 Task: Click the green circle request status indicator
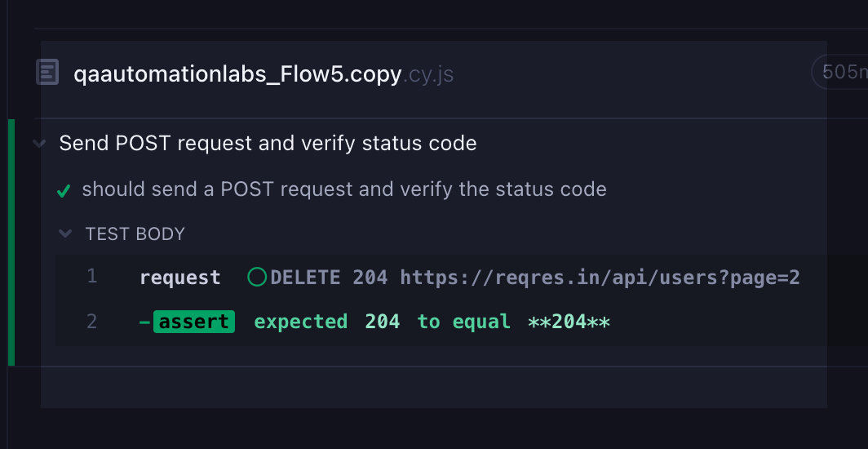click(257, 277)
